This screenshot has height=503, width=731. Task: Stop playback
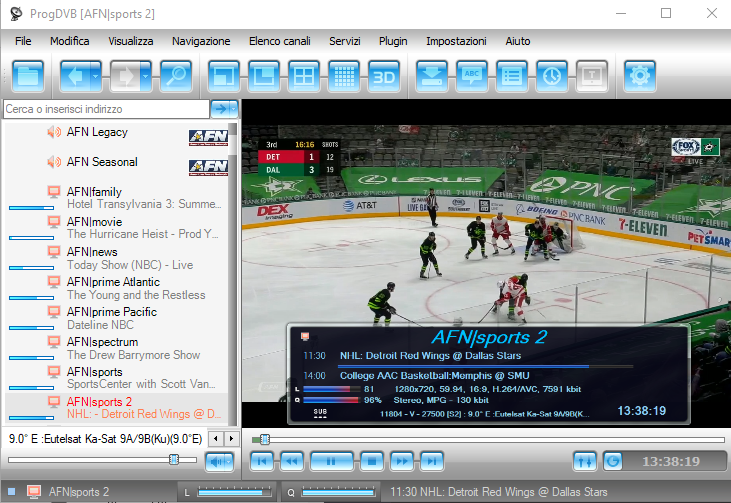(372, 461)
